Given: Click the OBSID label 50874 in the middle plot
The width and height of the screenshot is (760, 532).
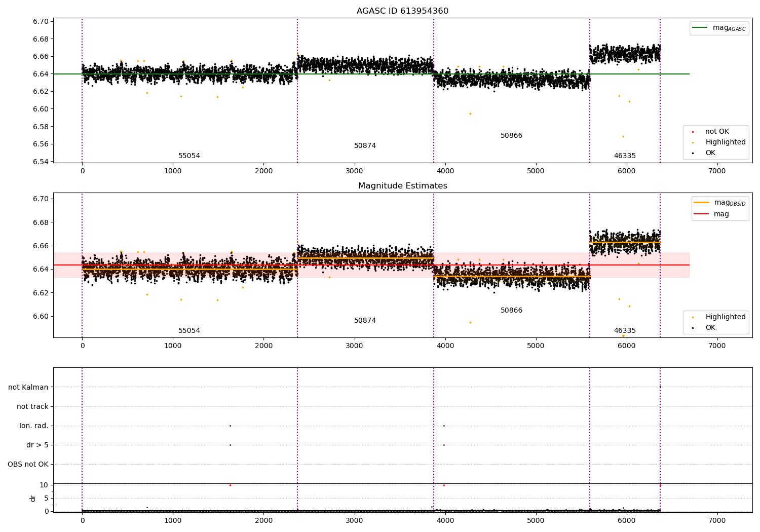Looking at the screenshot, I should pos(365,321).
